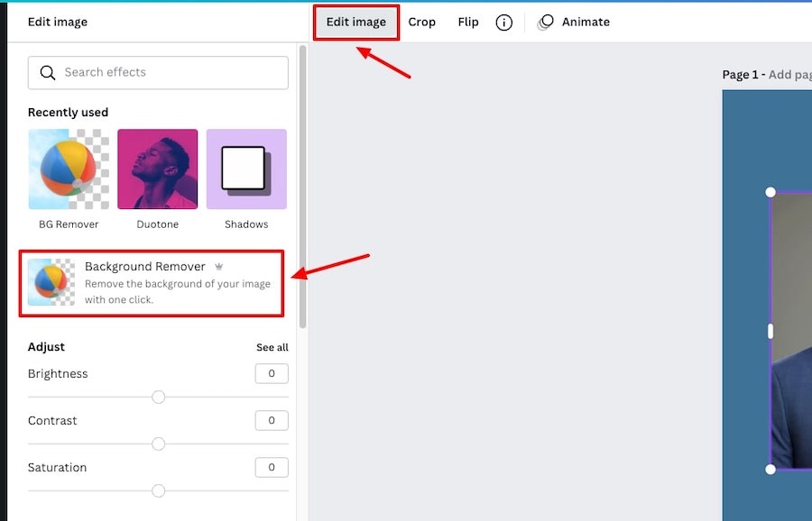The image size is (812, 521).
Task: Click the Edit image panel title
Action: click(58, 22)
